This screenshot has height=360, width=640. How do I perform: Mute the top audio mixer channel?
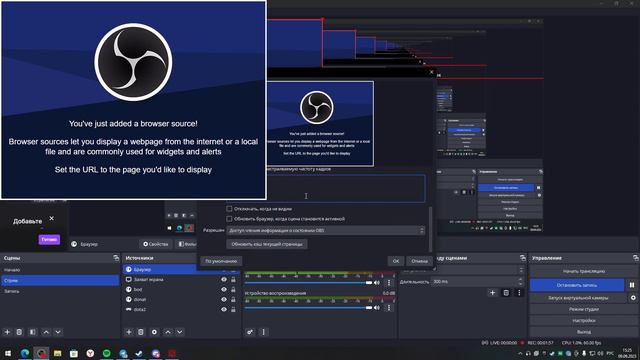click(x=377, y=282)
